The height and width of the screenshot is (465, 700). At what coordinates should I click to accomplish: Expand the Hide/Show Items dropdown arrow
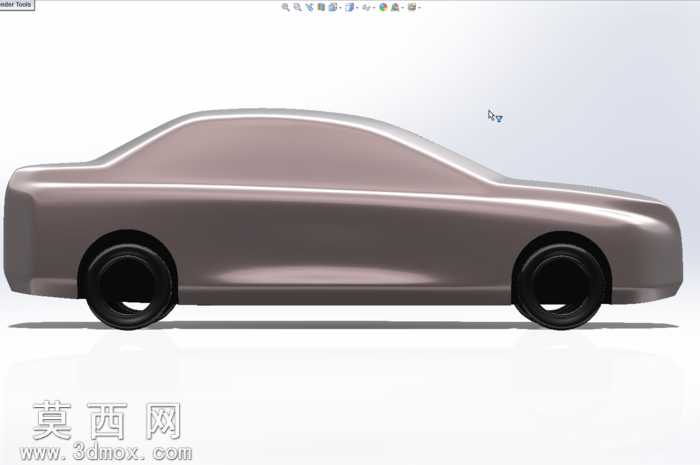pos(374,7)
